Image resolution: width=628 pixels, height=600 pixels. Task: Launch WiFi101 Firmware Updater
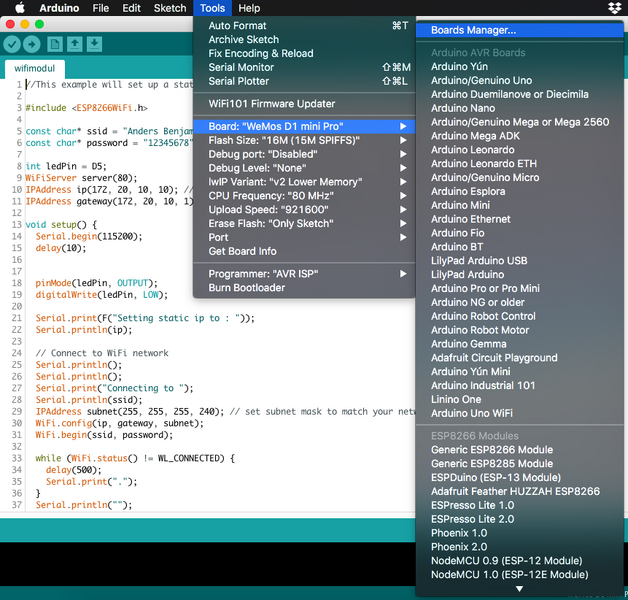pos(304,104)
